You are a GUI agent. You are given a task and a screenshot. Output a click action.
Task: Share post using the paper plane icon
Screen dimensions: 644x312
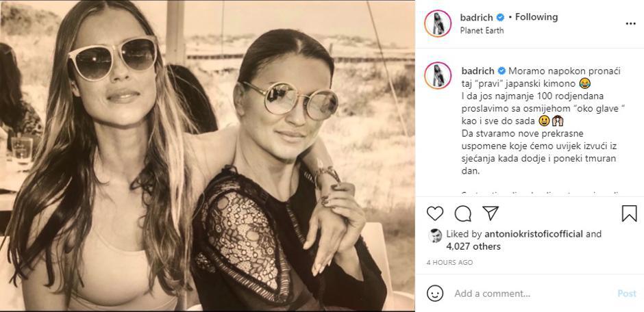(491, 213)
